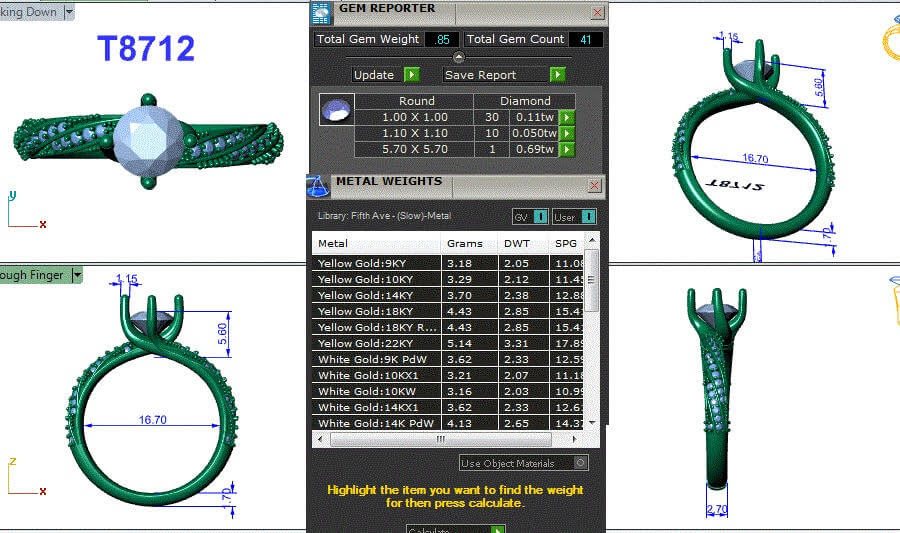Click the Save Report button

505,75
